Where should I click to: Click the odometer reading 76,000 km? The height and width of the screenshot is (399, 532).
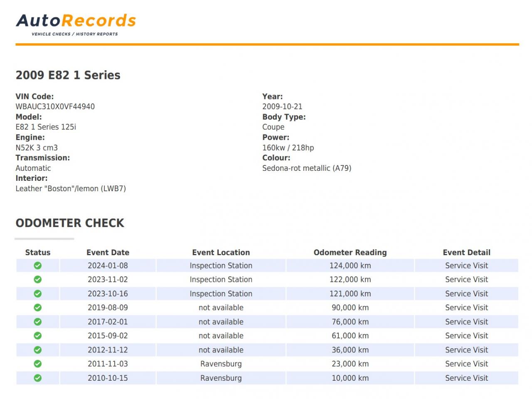tap(350, 322)
